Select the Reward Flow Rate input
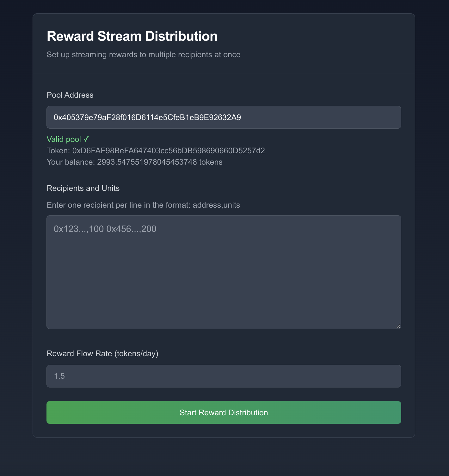 pyautogui.click(x=224, y=376)
